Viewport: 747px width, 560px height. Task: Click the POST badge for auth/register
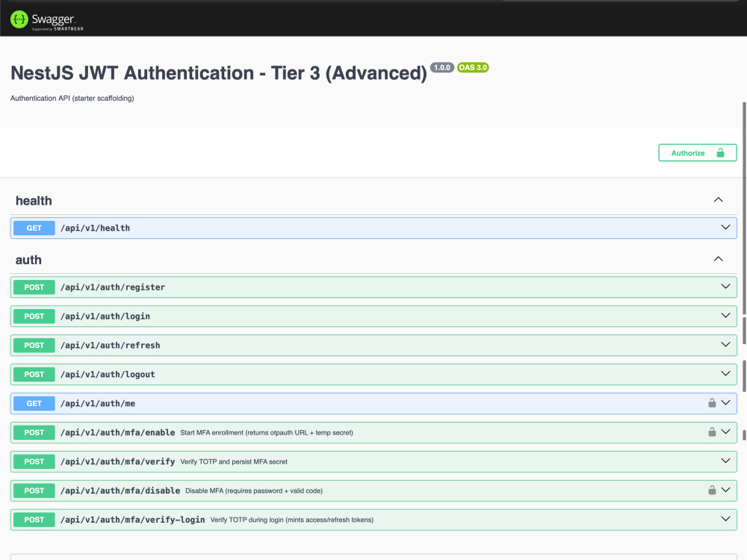[x=34, y=287]
